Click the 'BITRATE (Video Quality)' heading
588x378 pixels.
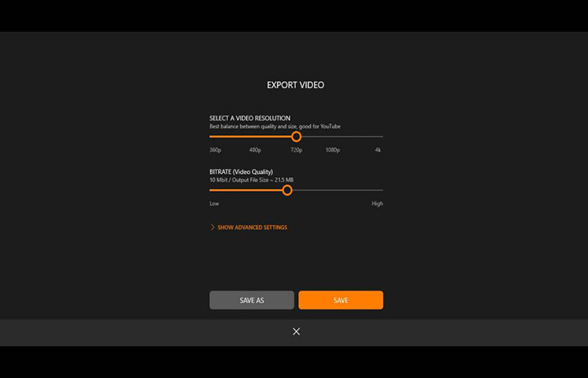[x=241, y=171]
